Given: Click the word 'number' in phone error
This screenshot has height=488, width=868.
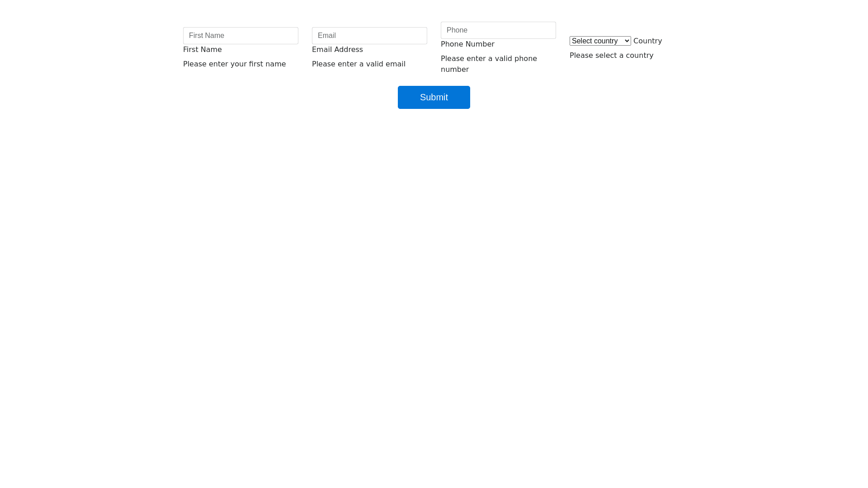Looking at the screenshot, I should click(x=455, y=70).
